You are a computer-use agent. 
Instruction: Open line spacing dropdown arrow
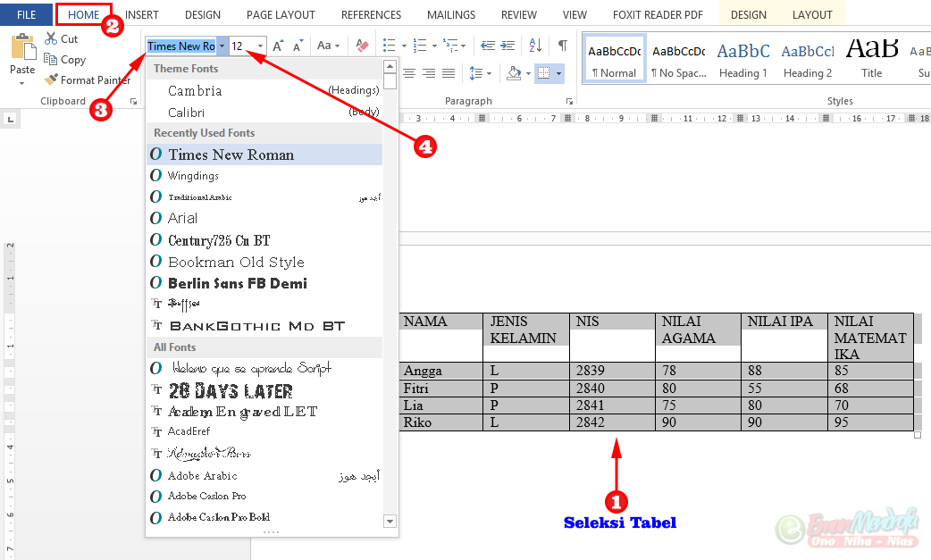click(x=490, y=74)
